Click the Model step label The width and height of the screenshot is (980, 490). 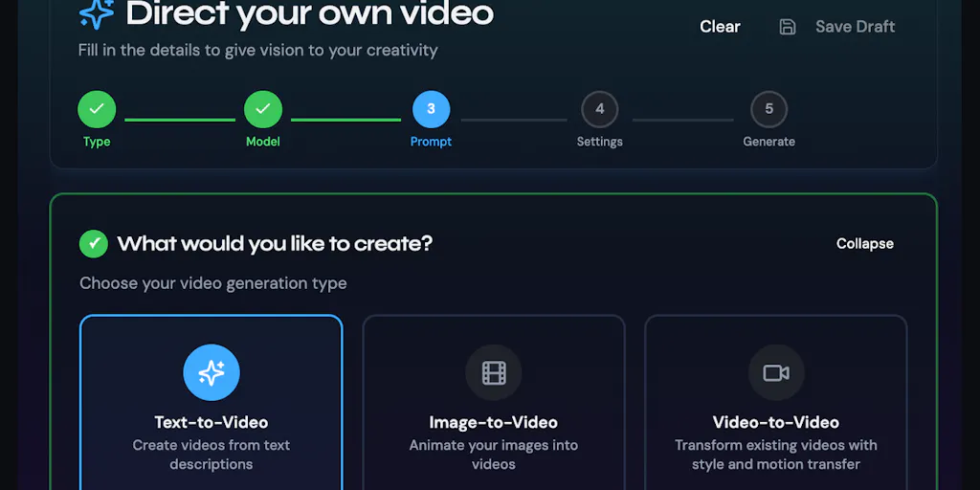[263, 142]
